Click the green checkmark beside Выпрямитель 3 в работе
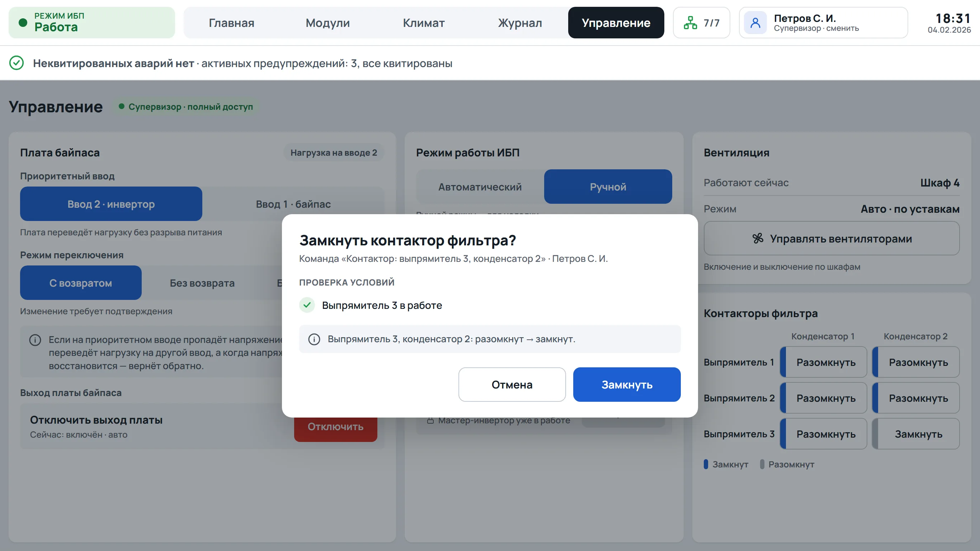 (x=307, y=305)
